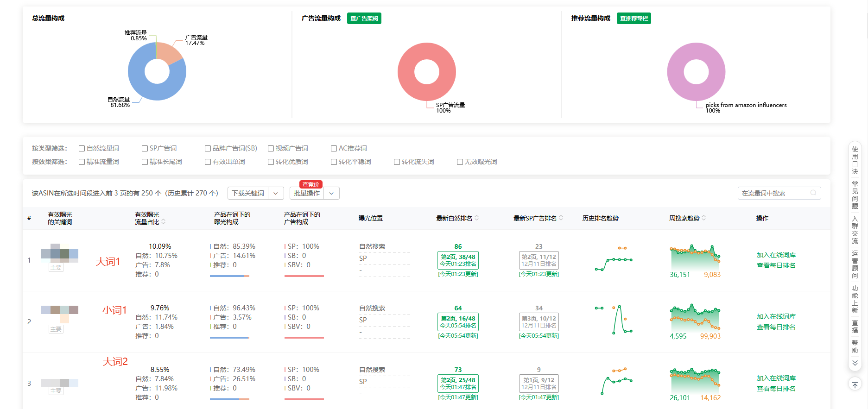Click sort arrows beside 最新自然排名
The height and width of the screenshot is (409, 868).
(477, 218)
